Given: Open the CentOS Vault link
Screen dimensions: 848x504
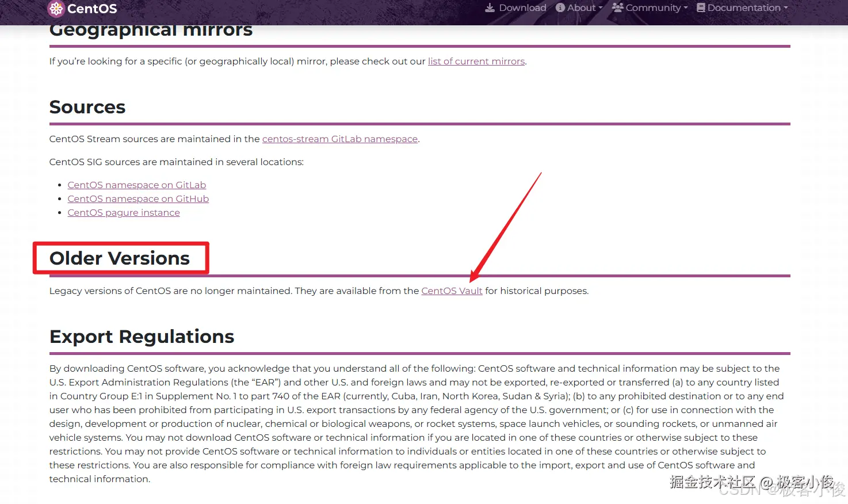Looking at the screenshot, I should (452, 291).
